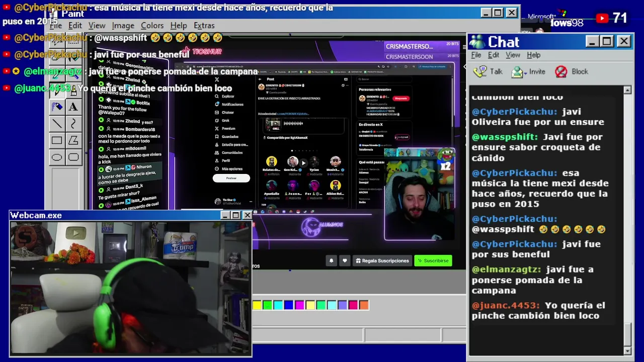Open Notificaciones in Twitter sidebar
Screen dimensions: 644x362
[229, 104]
